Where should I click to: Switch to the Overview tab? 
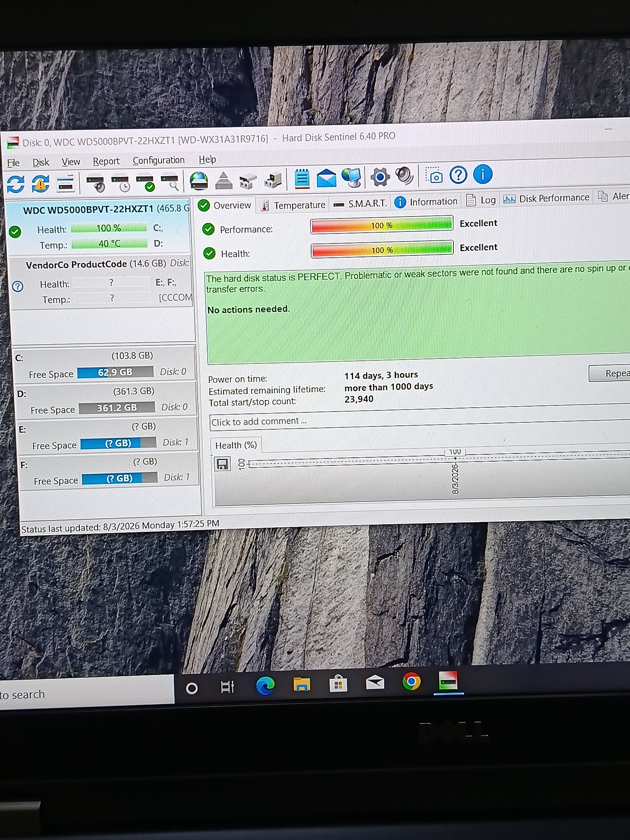[x=225, y=205]
